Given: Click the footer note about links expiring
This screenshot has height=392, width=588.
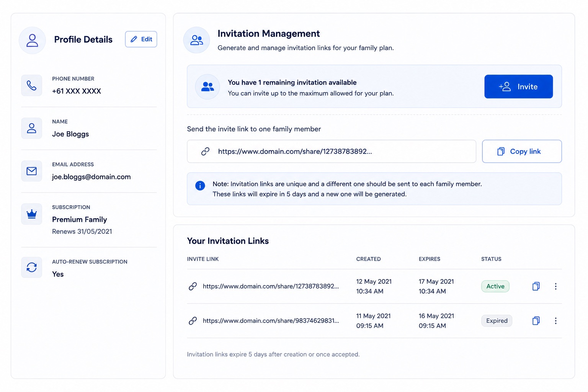Looking at the screenshot, I should point(273,354).
